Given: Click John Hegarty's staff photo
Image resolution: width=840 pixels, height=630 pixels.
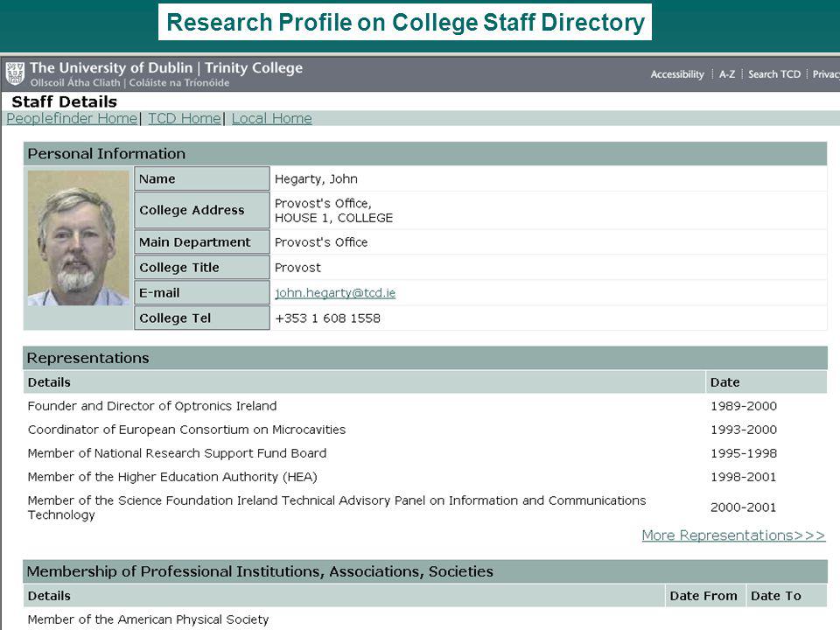Looking at the screenshot, I should click(x=78, y=238).
